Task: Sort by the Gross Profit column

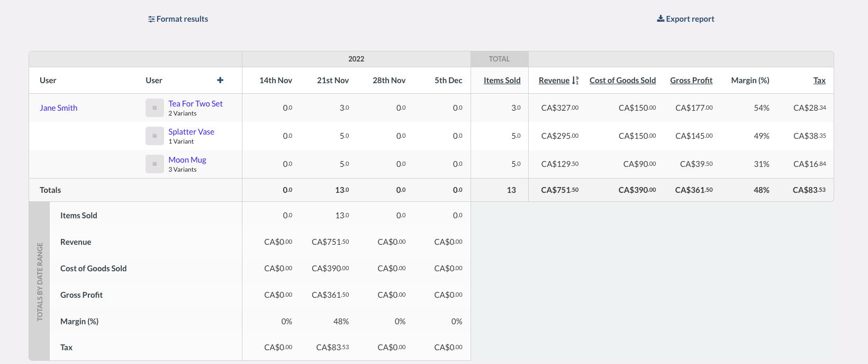Action: coord(691,80)
